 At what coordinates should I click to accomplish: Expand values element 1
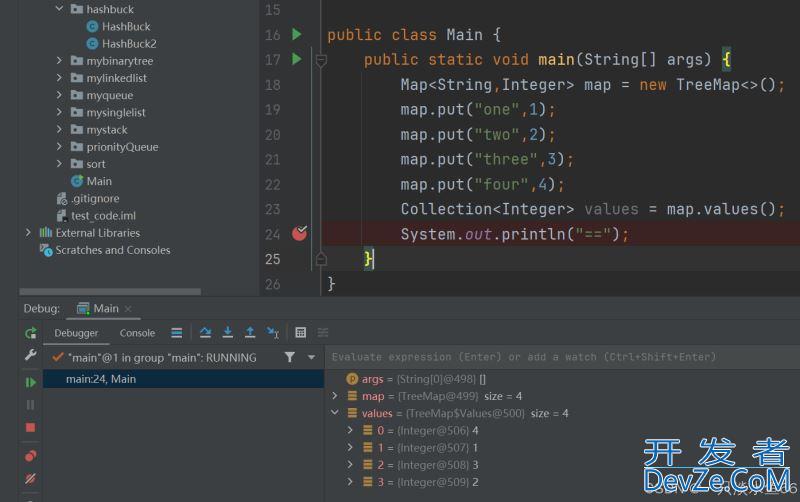coord(350,447)
